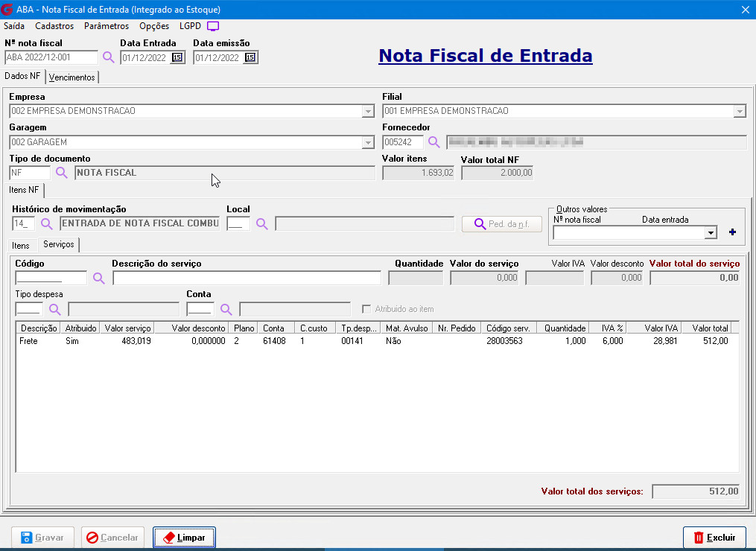The image size is (756, 551).
Task: Open the Data emissão calendar picker
Action: pos(250,57)
